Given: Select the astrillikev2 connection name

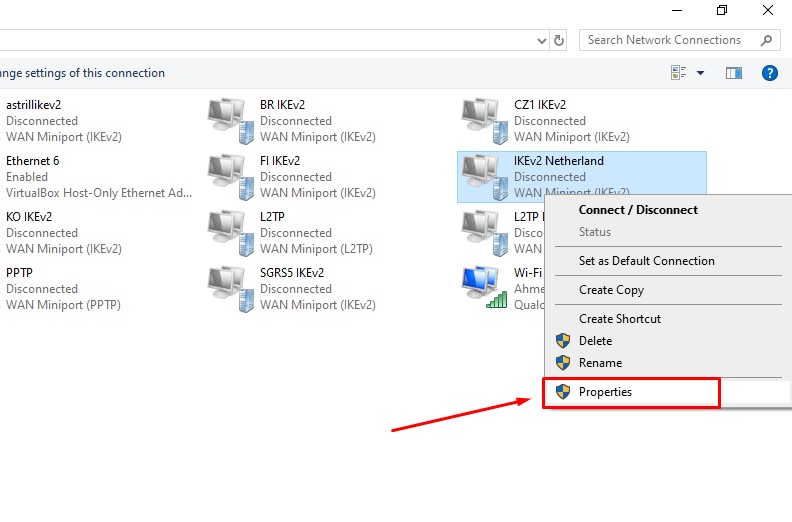Looking at the screenshot, I should [x=33, y=105].
